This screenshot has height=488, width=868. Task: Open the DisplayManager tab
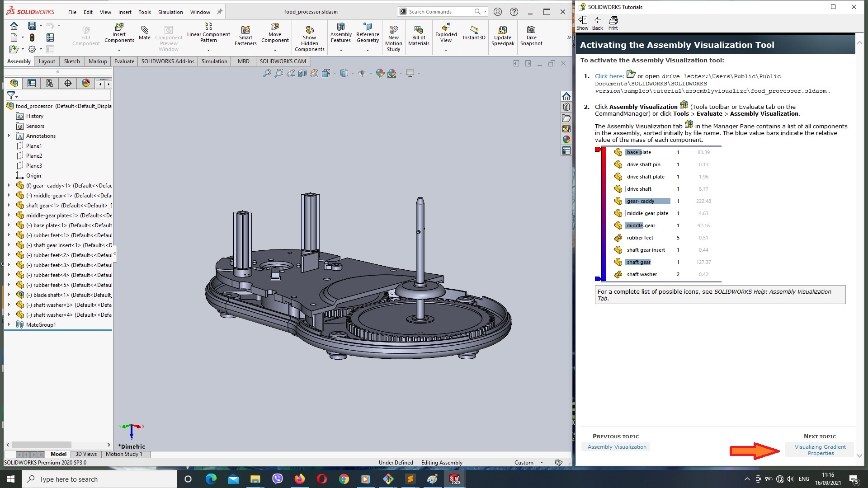pyautogui.click(x=86, y=83)
